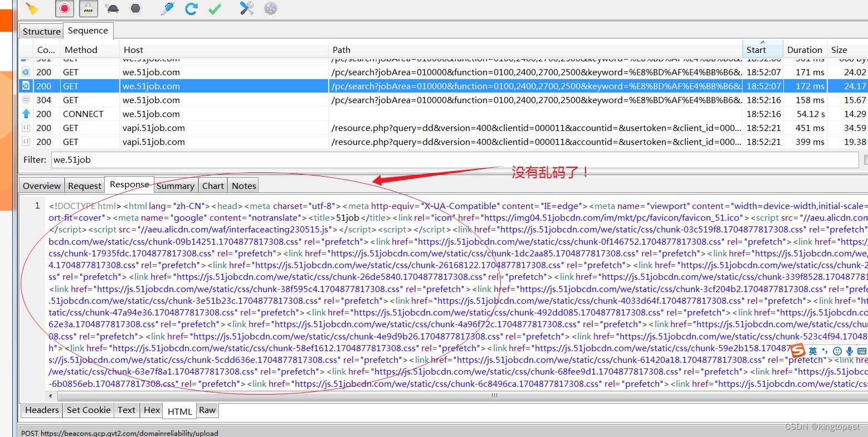Toggle breakpoints hexagon icon
The width and height of the screenshot is (868, 437).
click(x=135, y=8)
